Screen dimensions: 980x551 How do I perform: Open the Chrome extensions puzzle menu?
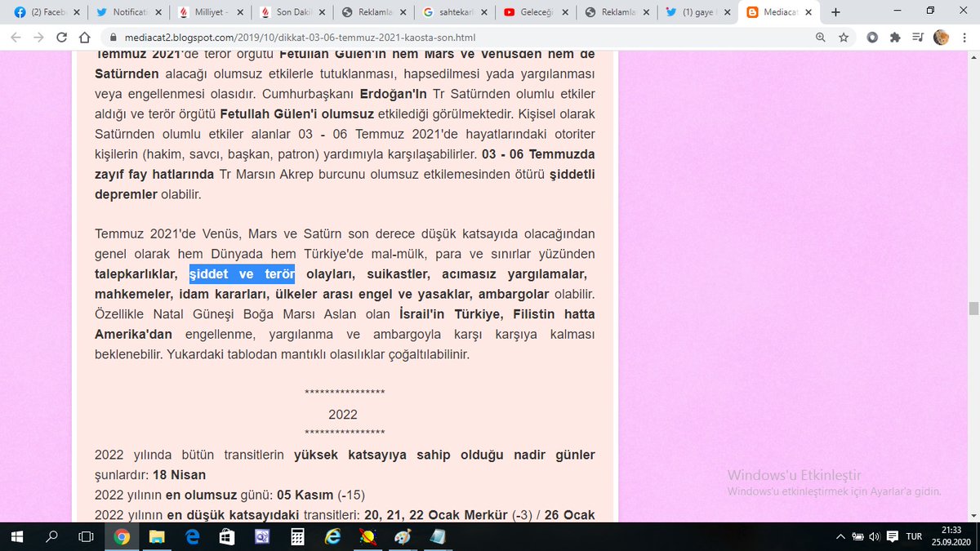(x=895, y=38)
